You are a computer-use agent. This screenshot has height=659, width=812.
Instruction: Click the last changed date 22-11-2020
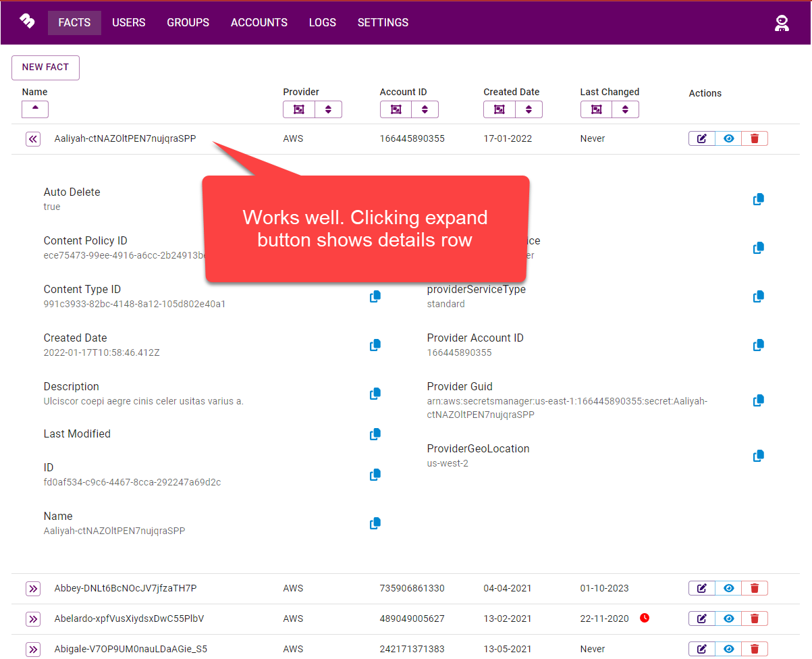[x=605, y=618]
